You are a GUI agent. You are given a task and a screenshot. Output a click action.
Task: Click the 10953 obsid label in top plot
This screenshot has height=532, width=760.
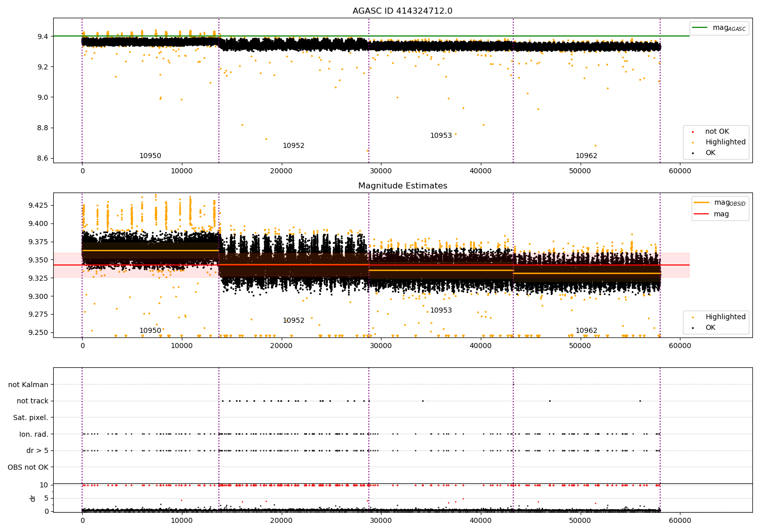click(x=441, y=136)
